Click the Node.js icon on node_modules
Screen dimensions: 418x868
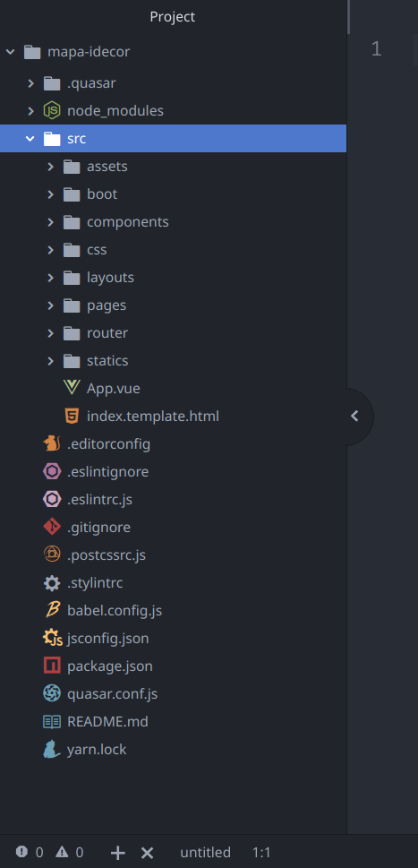[x=52, y=111]
